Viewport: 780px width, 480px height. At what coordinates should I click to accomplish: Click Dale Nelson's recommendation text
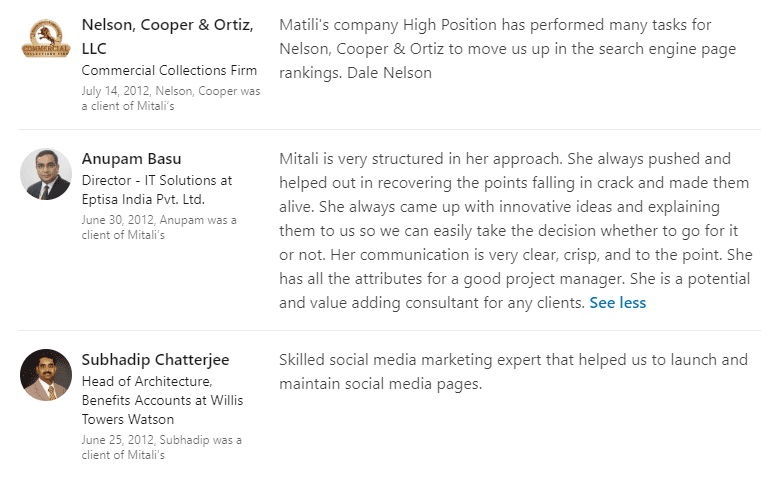(507, 49)
